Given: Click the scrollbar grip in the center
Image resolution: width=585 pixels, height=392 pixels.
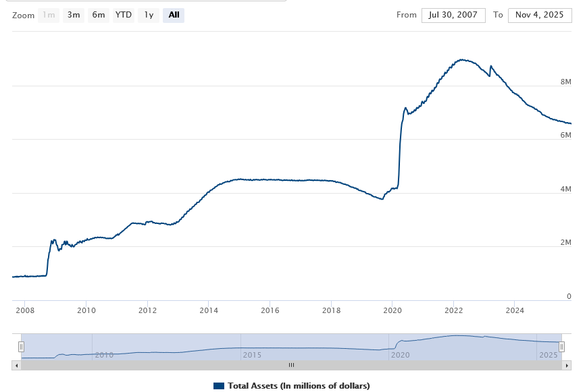Looking at the screenshot, I should click(291, 365).
